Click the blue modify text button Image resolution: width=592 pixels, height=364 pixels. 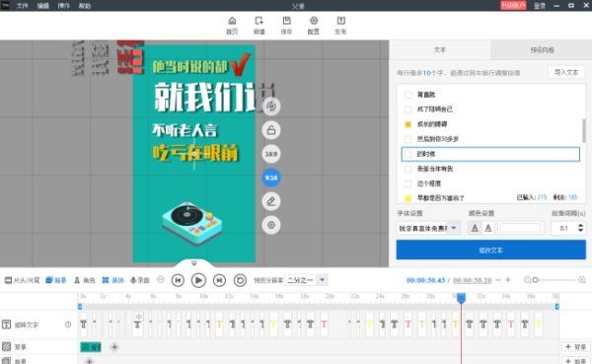coord(490,250)
